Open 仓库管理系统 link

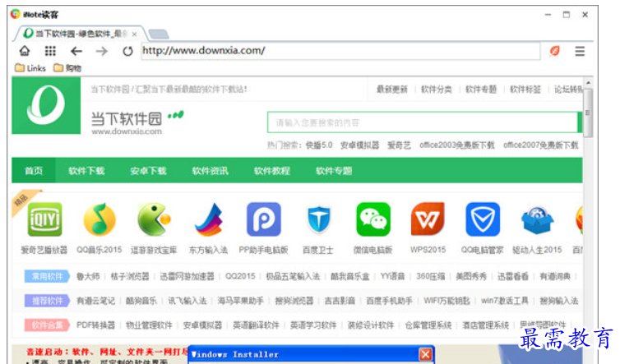[x=428, y=325]
